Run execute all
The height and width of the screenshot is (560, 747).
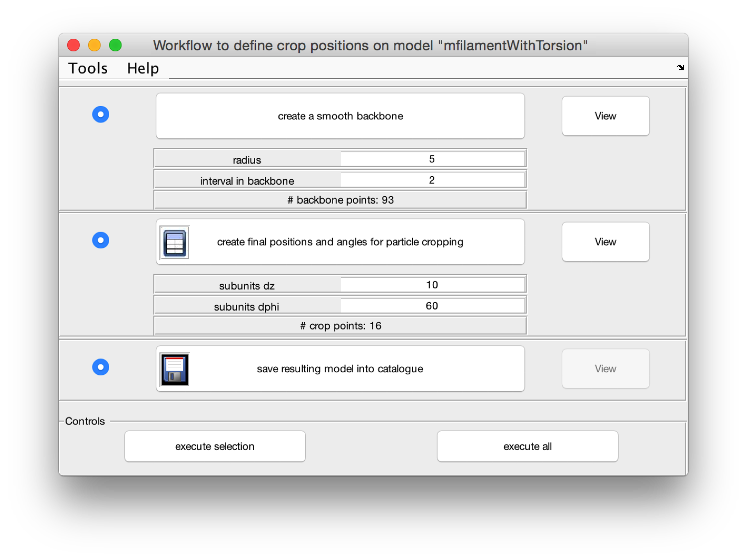pyautogui.click(x=528, y=447)
